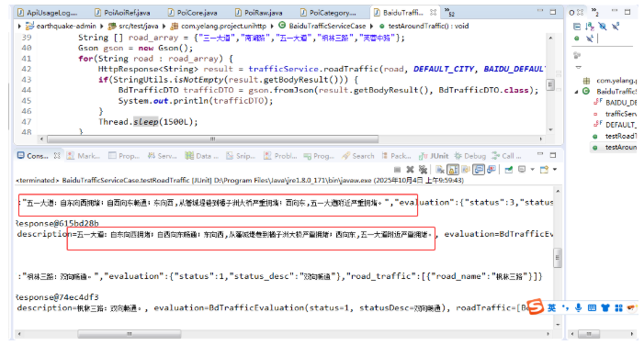644x345 pixels.
Task: Toggle show console on standard error change
Action: coord(491,170)
